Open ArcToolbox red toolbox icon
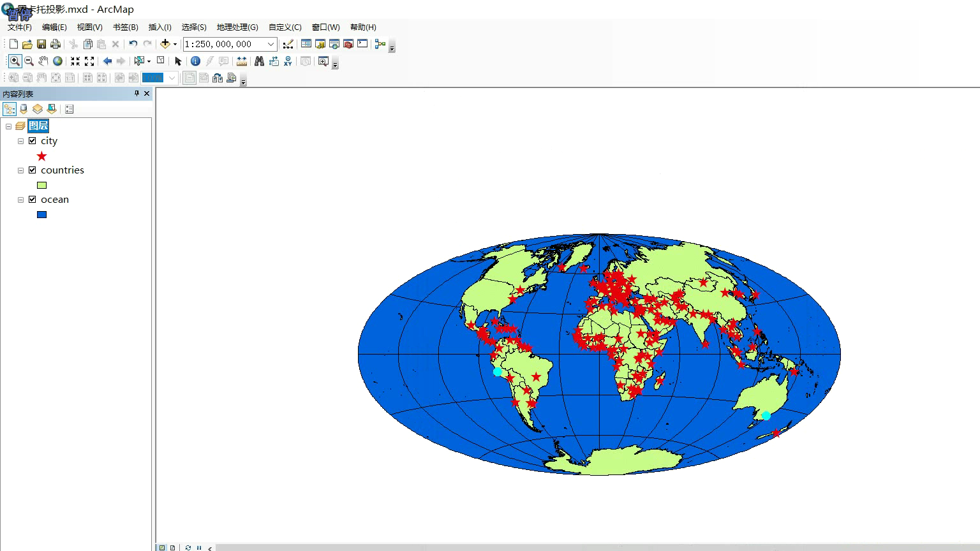 tap(348, 44)
